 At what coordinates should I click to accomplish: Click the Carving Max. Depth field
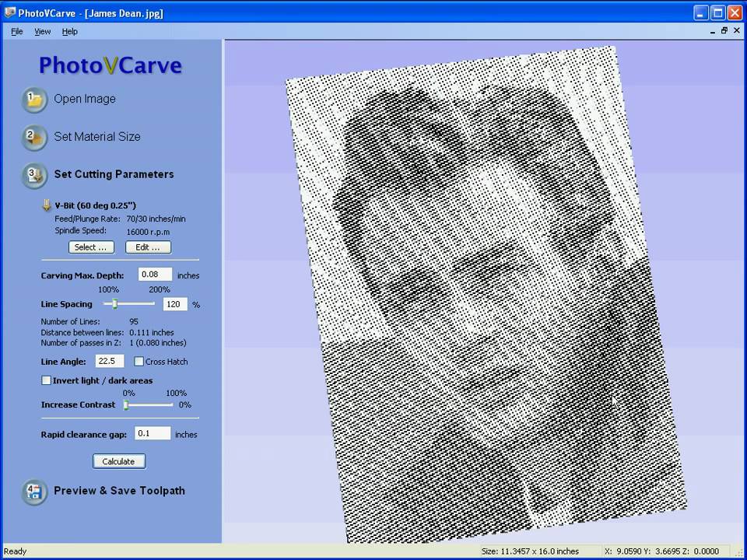coord(156,275)
